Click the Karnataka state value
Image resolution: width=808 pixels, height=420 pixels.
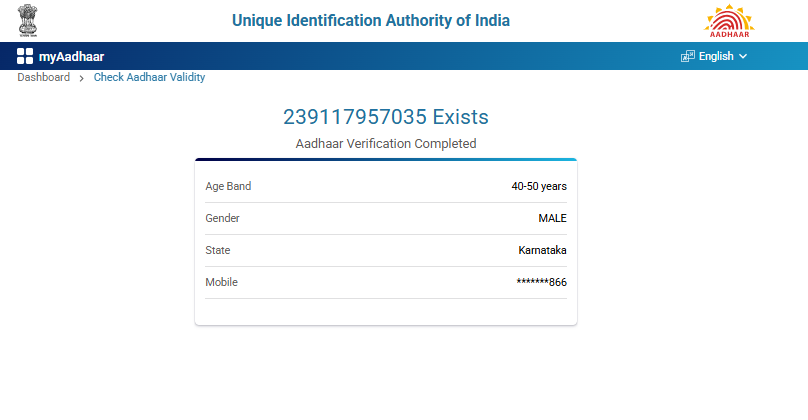tap(542, 250)
